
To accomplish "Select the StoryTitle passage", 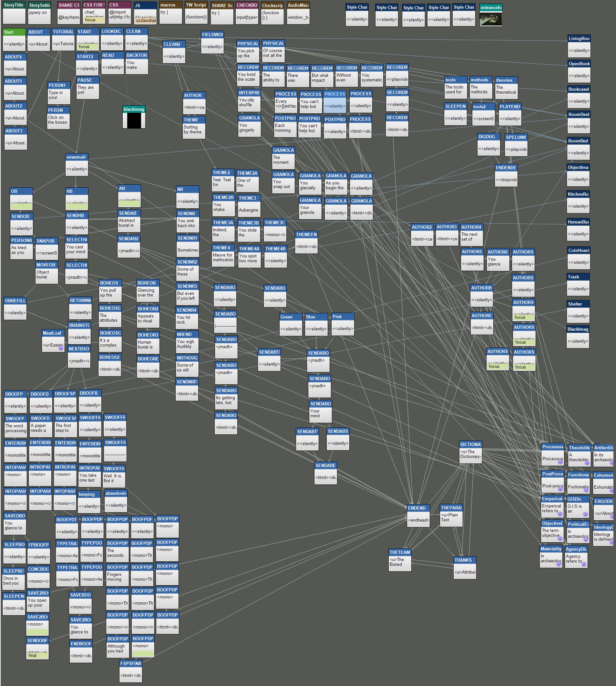I will (14, 13).
